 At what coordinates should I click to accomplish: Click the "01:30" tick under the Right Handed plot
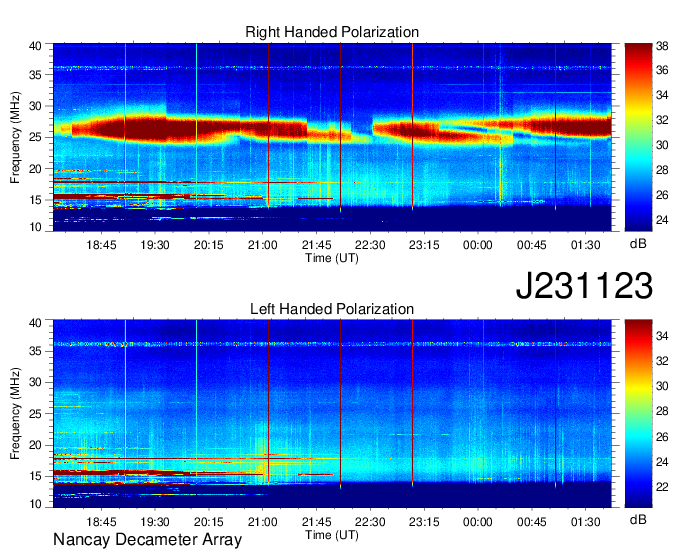(585, 245)
